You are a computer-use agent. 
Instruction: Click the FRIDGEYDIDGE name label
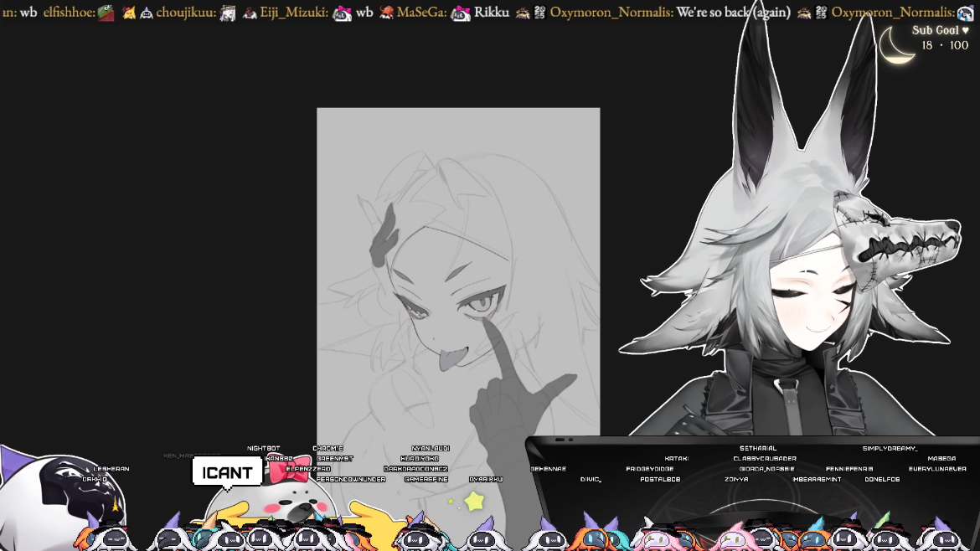(649, 469)
